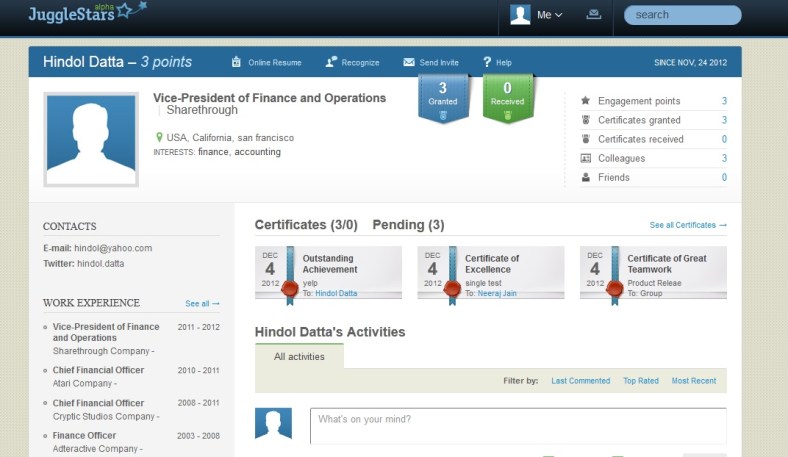Open the messages envelope icon in header
Viewport: 788px width, 457px height.
click(594, 15)
